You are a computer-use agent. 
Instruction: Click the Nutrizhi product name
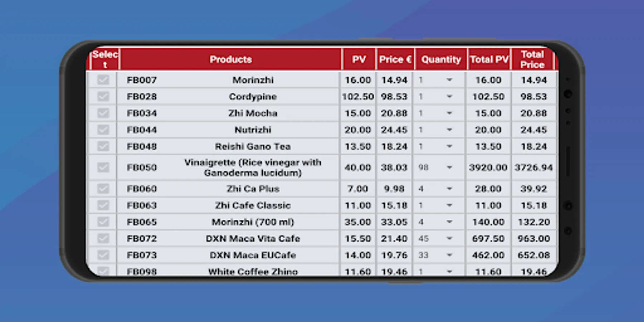click(253, 130)
